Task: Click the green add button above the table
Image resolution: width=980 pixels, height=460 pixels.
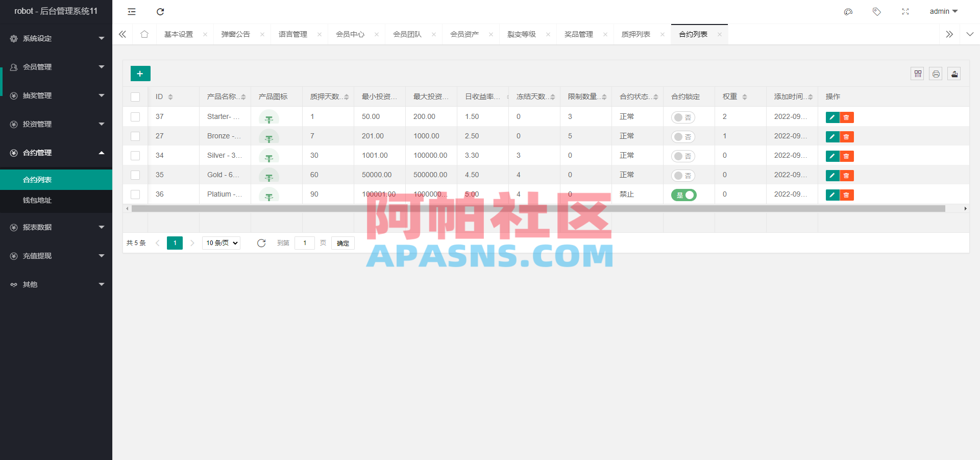Action: [140, 73]
